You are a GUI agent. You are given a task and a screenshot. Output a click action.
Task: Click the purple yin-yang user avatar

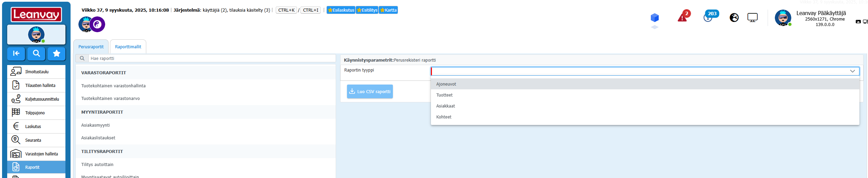click(x=98, y=25)
